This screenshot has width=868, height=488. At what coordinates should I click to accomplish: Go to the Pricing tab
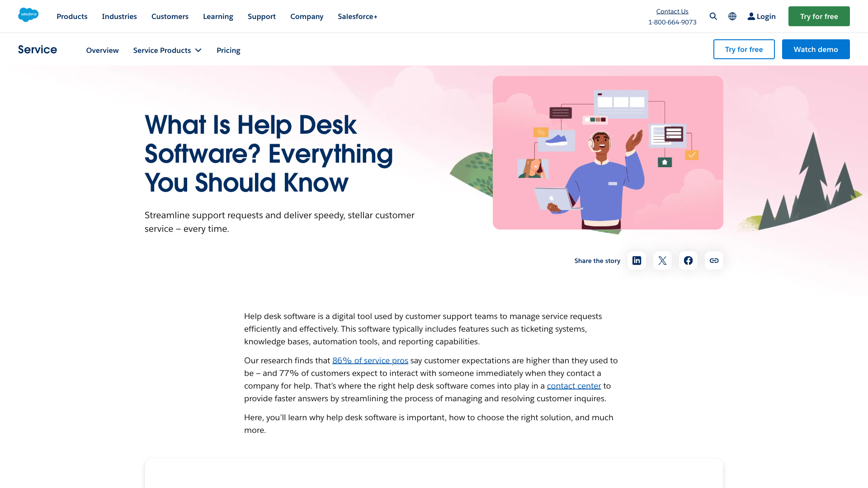point(228,50)
